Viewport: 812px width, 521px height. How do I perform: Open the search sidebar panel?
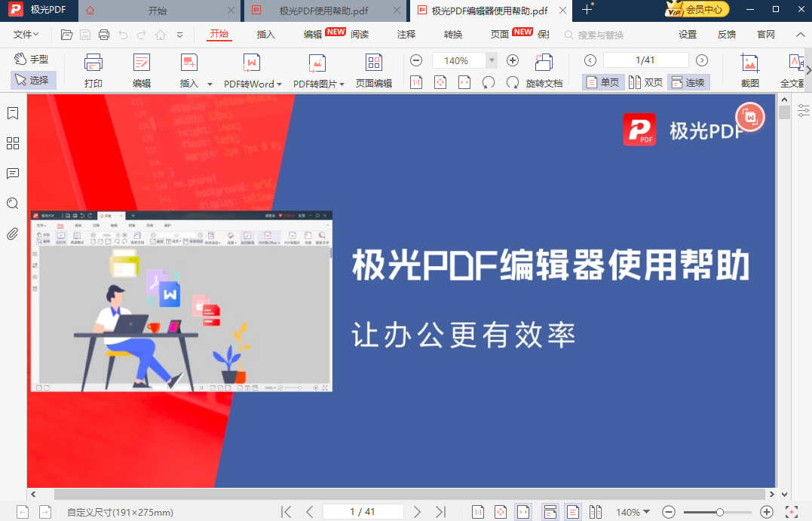coord(13,204)
